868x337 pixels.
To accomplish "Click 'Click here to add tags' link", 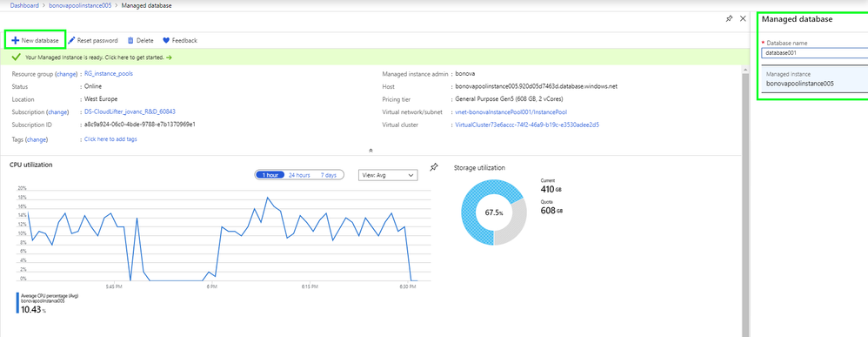I will pyautogui.click(x=110, y=139).
